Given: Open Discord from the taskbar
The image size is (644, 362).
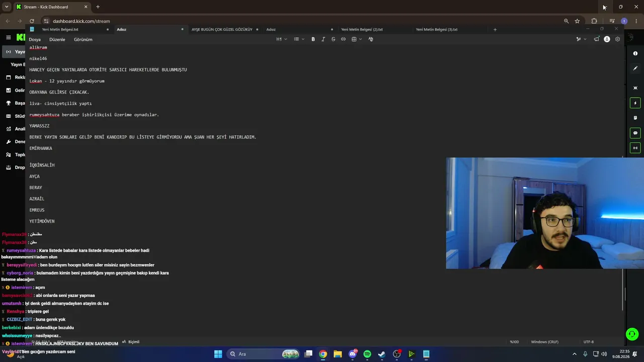Looking at the screenshot, I should point(353,354).
